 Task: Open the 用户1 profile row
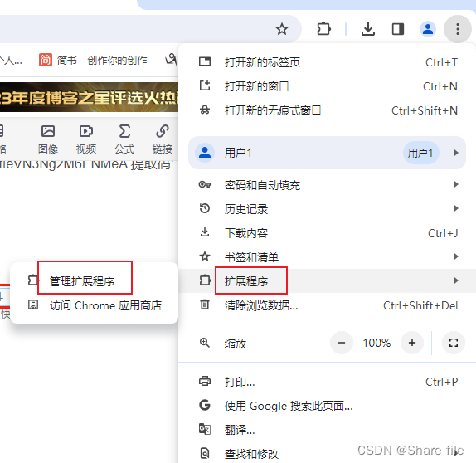[328, 153]
